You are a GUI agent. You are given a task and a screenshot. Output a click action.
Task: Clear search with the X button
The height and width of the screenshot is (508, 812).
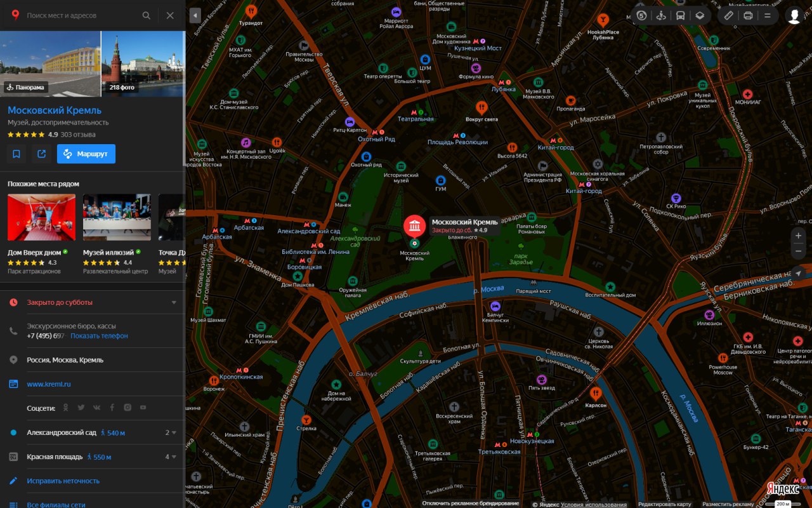point(170,15)
